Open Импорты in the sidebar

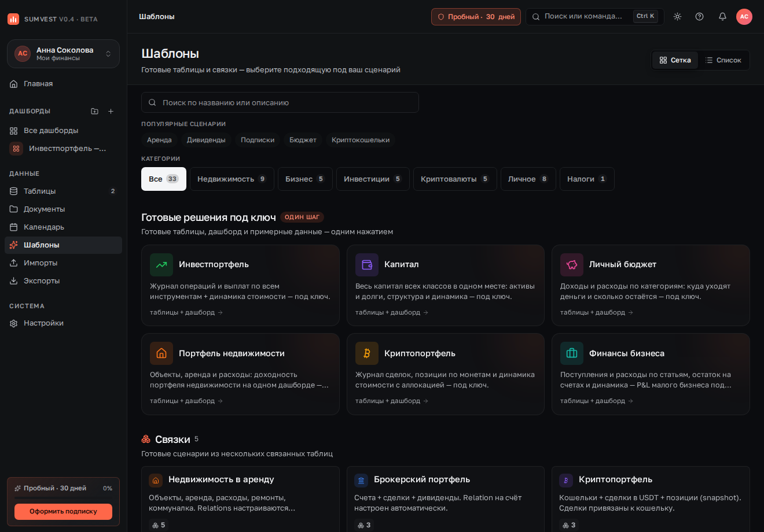64,263
